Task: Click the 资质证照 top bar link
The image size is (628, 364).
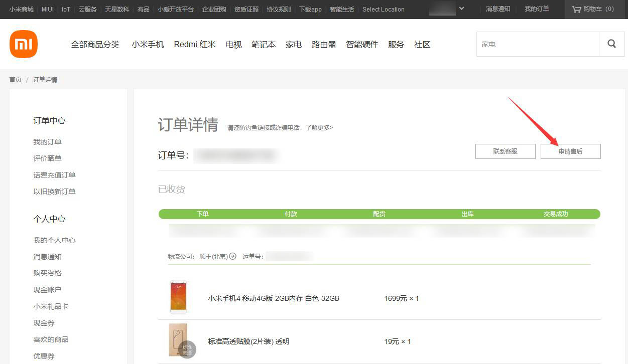Action: coord(246,9)
